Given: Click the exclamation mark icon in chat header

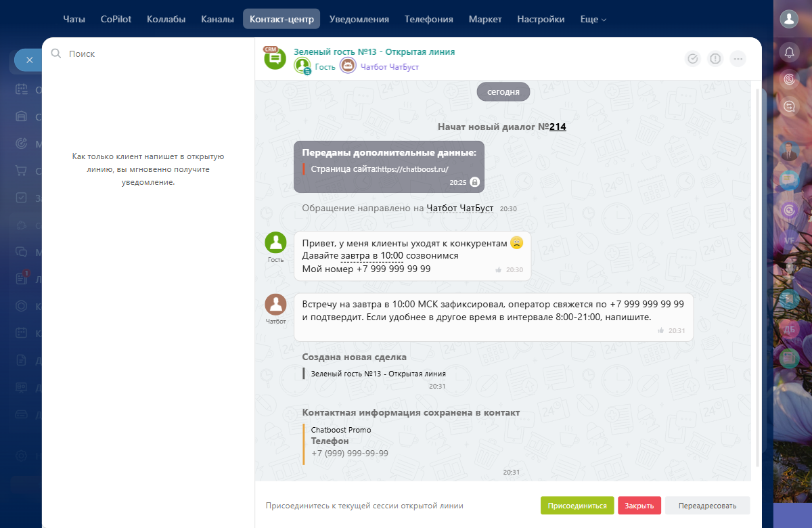Looking at the screenshot, I should point(715,59).
